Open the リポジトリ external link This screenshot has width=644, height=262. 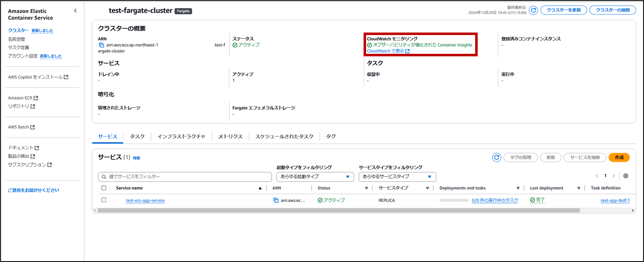point(21,106)
